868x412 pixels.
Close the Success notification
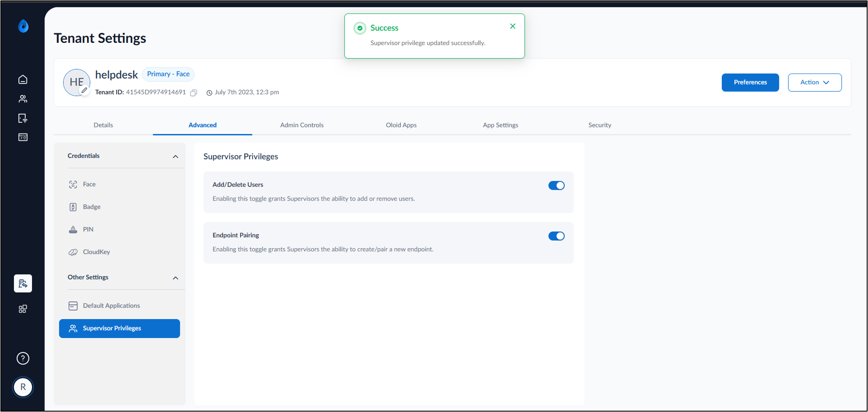tap(513, 26)
